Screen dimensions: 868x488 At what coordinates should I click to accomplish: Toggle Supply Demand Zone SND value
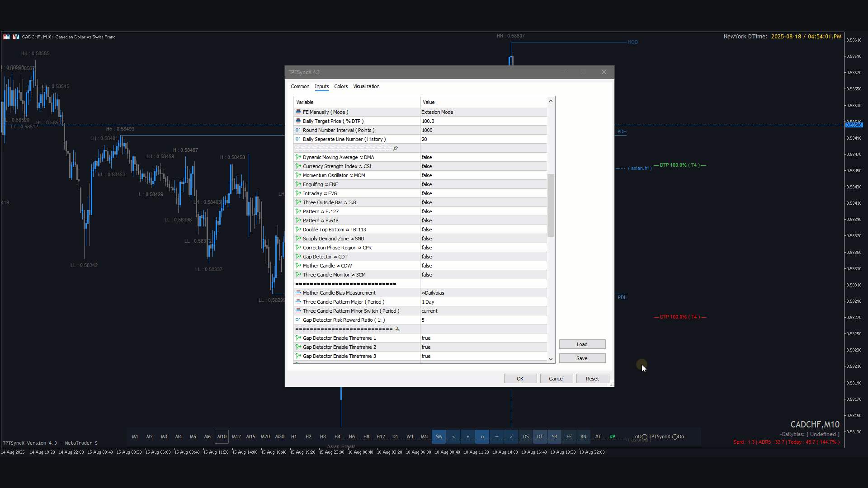point(483,239)
